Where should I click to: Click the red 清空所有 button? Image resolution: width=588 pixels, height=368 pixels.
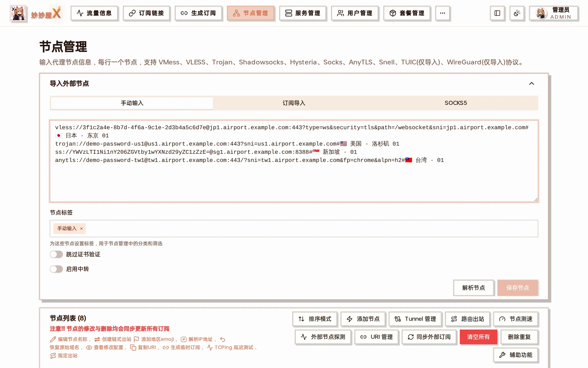point(478,337)
